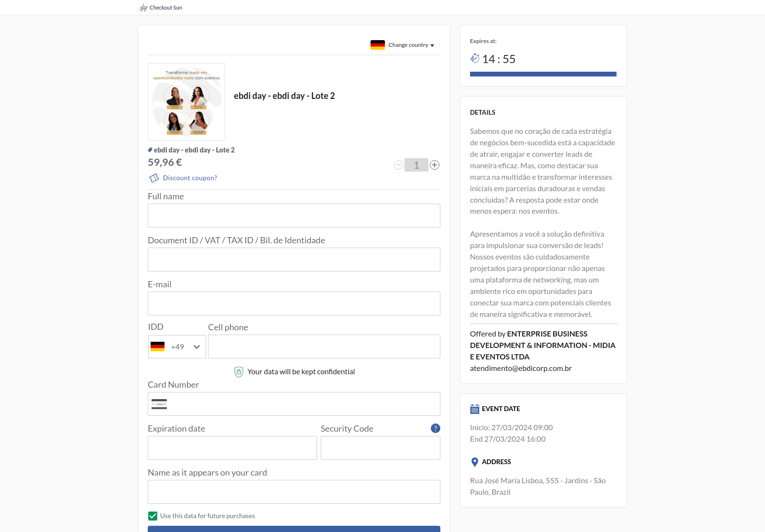Open the IDD +49 country code dropdown
The image size is (765, 532).
coord(177,347)
